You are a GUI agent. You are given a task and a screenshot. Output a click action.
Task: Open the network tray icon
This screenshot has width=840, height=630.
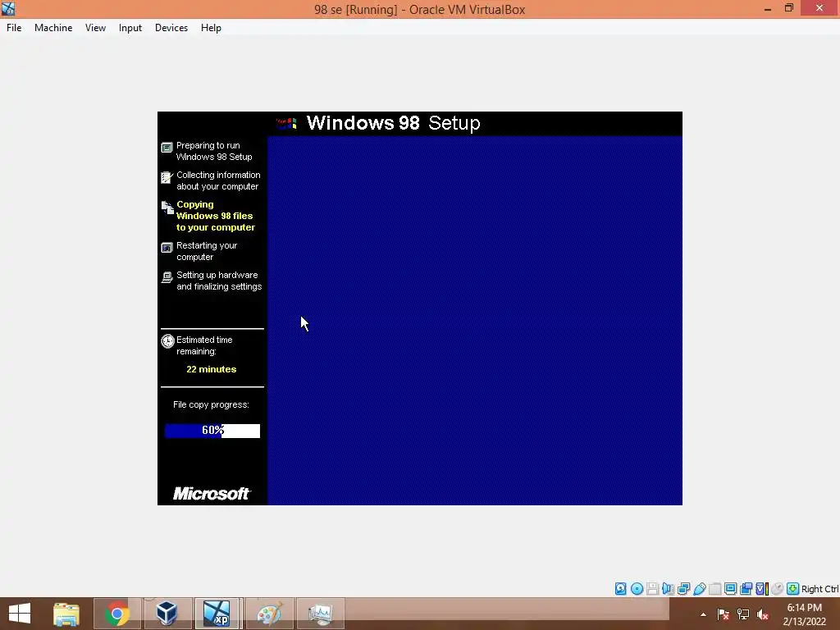[x=743, y=614]
